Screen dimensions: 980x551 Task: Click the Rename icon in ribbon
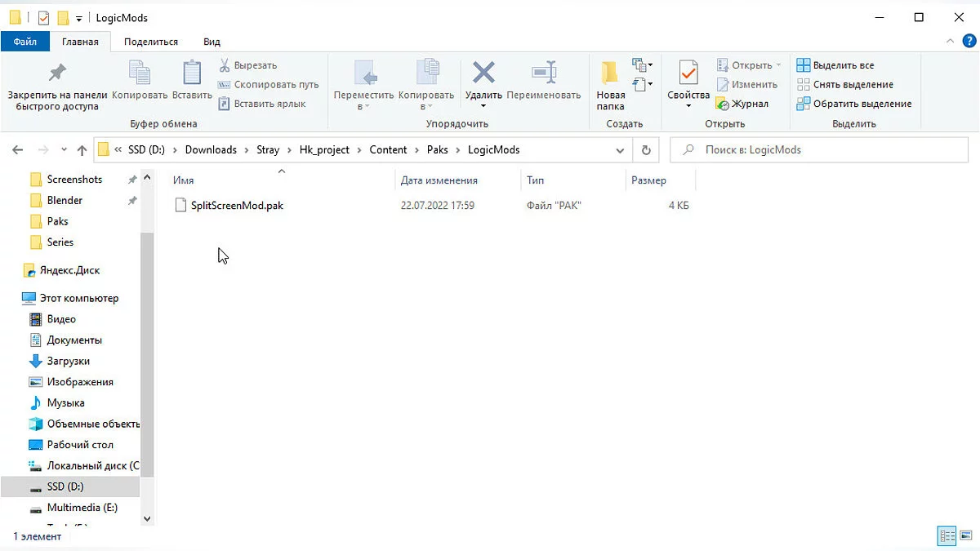543,73
